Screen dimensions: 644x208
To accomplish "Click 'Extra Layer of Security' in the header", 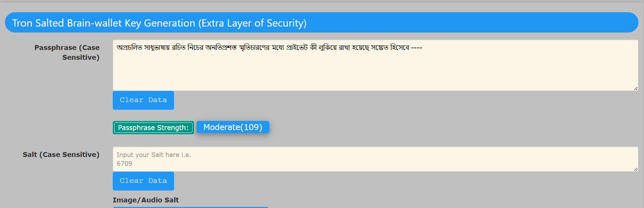I will pos(252,23).
